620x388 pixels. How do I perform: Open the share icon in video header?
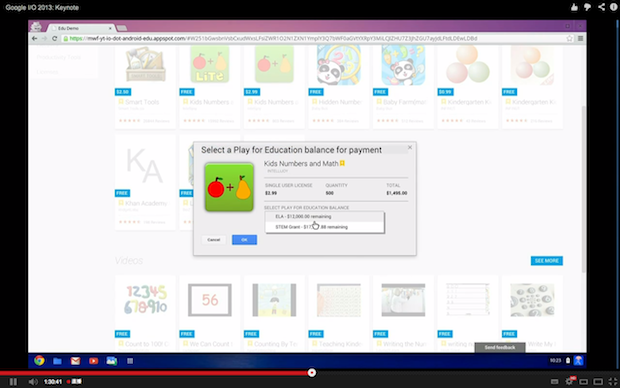(x=601, y=7)
